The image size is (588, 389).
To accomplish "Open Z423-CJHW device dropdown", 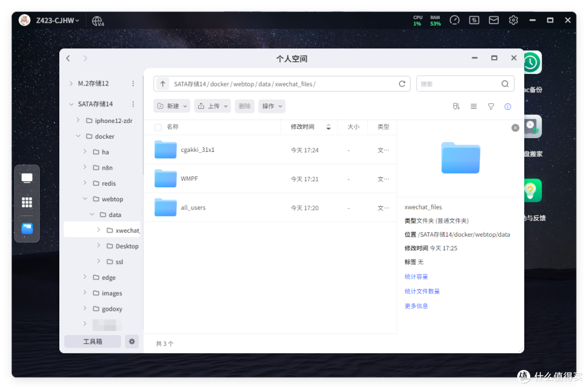I will pyautogui.click(x=58, y=20).
